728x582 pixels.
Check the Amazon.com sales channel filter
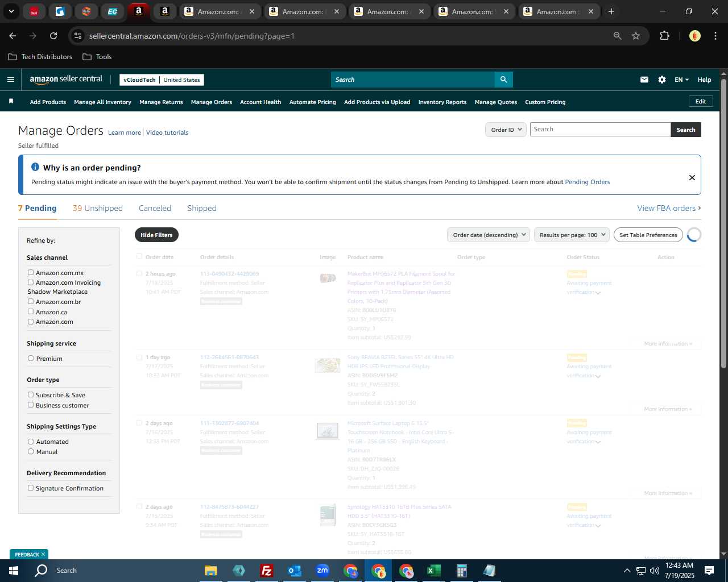[x=31, y=322]
